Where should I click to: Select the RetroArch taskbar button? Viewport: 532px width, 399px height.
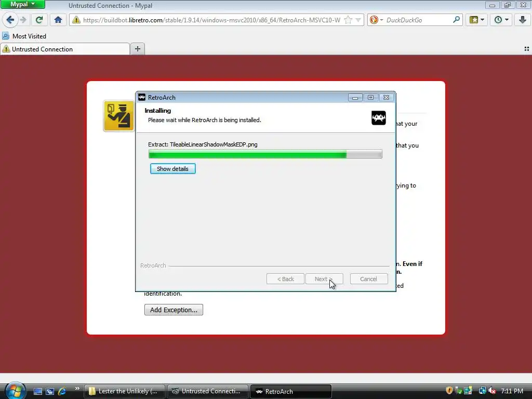tap(291, 391)
